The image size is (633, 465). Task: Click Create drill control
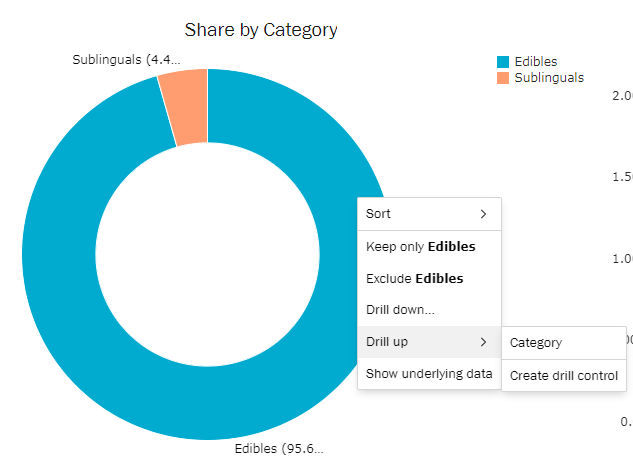tap(564, 376)
